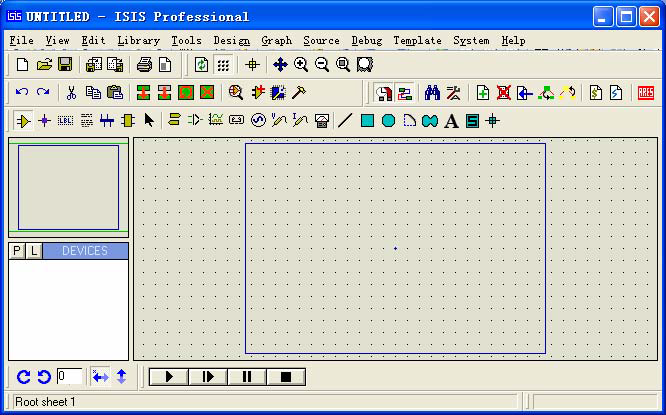Paste from clipboard icon
This screenshot has width=666, height=415.
[x=115, y=93]
